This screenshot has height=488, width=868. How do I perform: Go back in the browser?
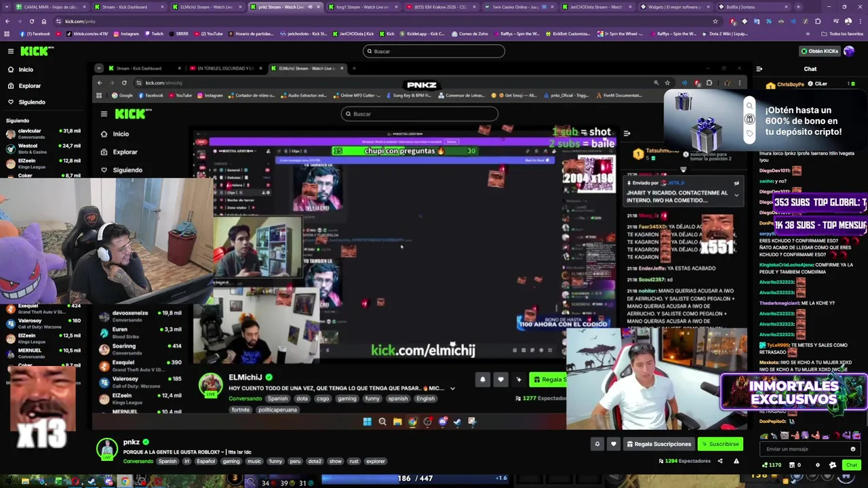7,21
